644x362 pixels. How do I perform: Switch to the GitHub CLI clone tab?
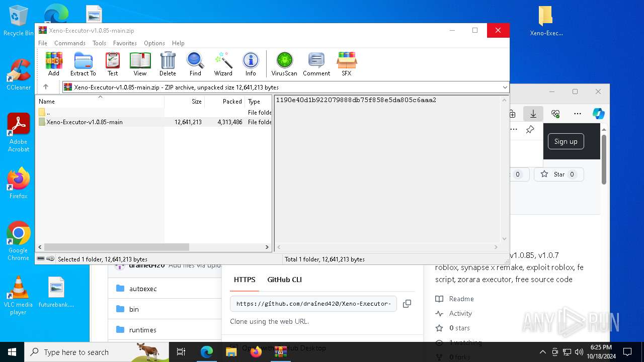285,280
